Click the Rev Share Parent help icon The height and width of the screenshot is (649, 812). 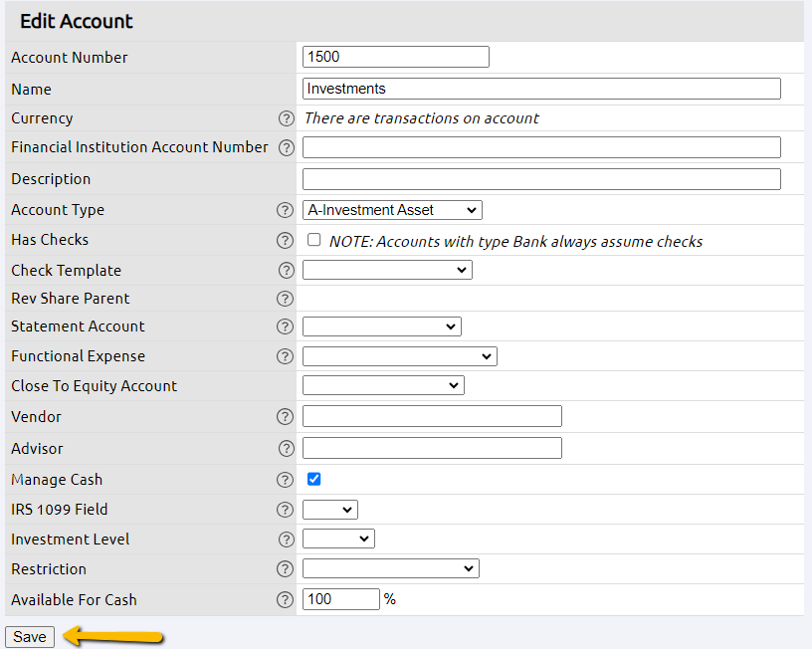[x=286, y=299]
